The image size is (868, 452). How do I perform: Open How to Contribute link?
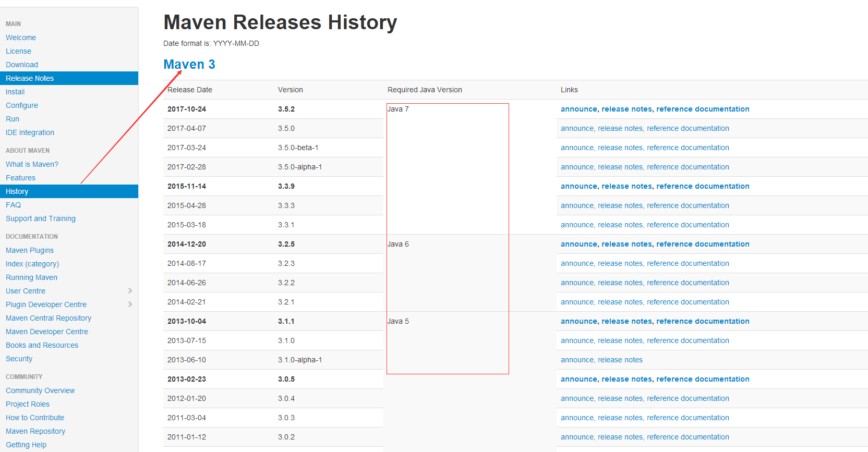tap(35, 418)
